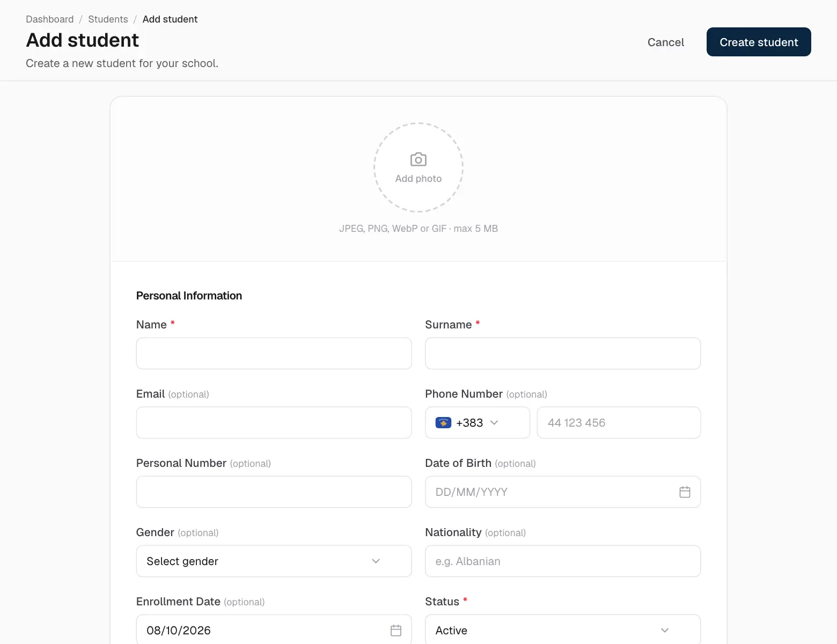Screen dimensions: 837x644
Task: Cancel adding the student
Action: (x=666, y=42)
